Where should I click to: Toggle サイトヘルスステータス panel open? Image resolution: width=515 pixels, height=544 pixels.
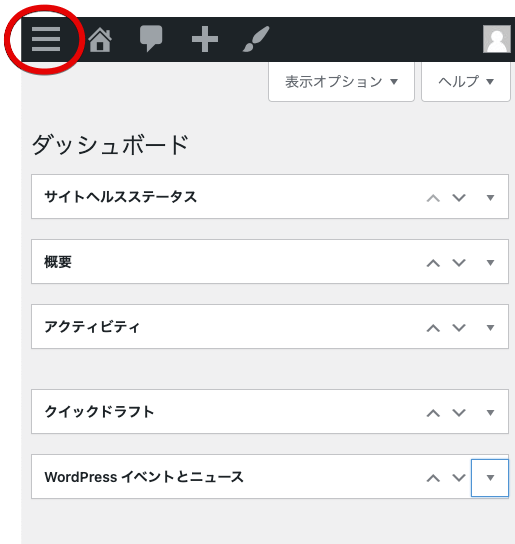(490, 197)
